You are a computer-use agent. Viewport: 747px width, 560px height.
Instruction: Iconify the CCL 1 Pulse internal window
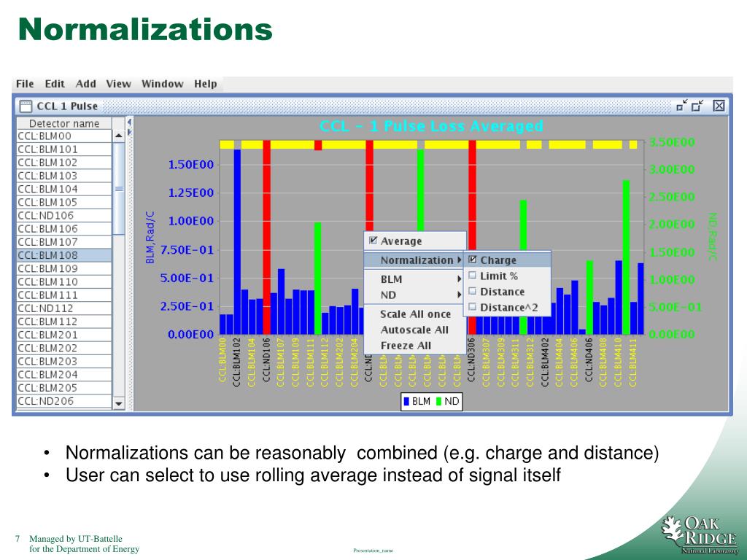click(x=682, y=105)
